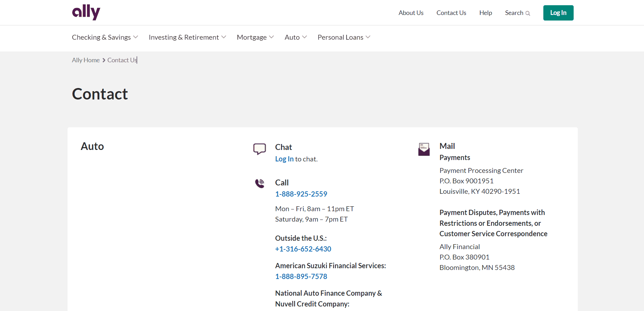Go to Contact Us in header
The width and height of the screenshot is (644, 311).
click(451, 13)
